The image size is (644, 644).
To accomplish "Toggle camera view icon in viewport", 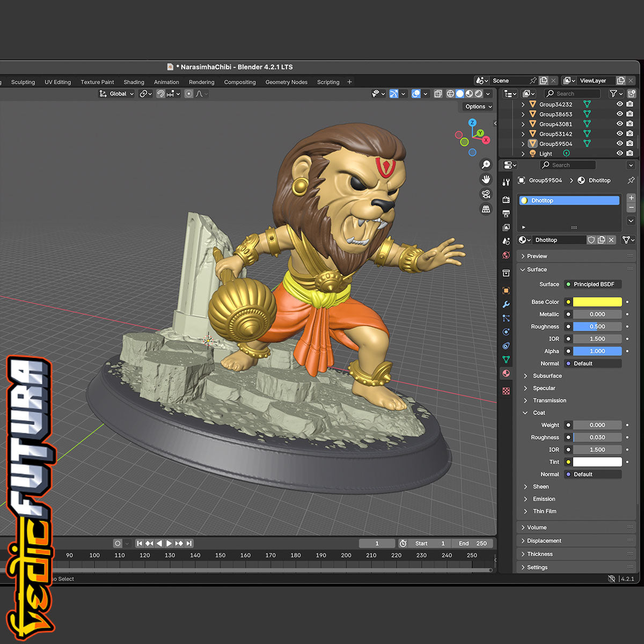I will (x=486, y=194).
